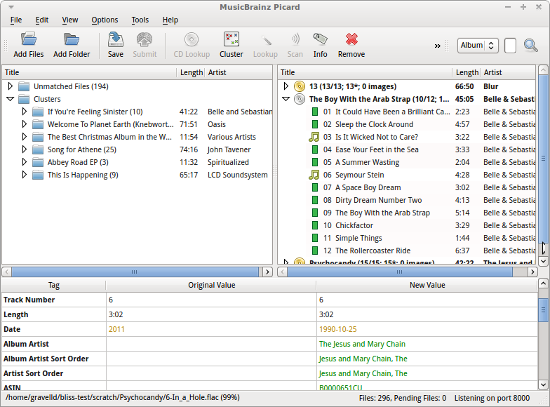The image size is (550, 407).
Task: Click green match icon for Chickfactor
Action: 315,225
